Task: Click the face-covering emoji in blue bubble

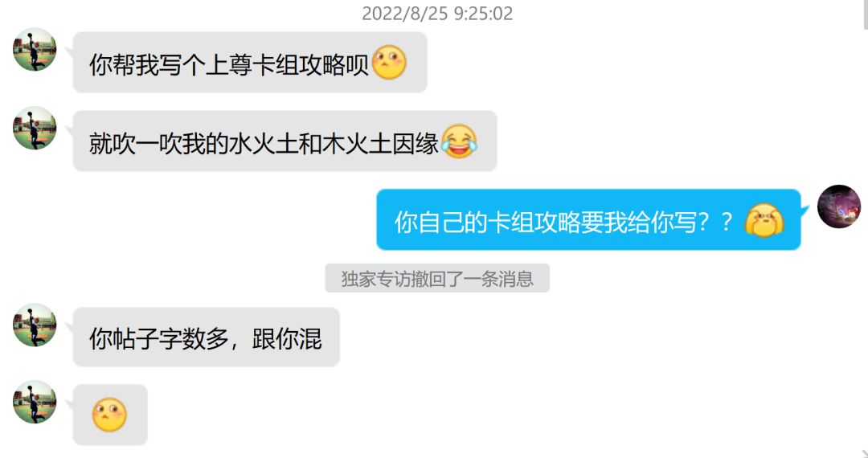Action: pos(764,221)
